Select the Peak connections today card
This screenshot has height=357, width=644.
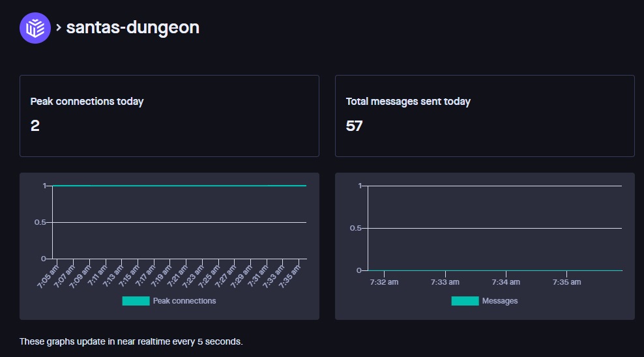169,115
